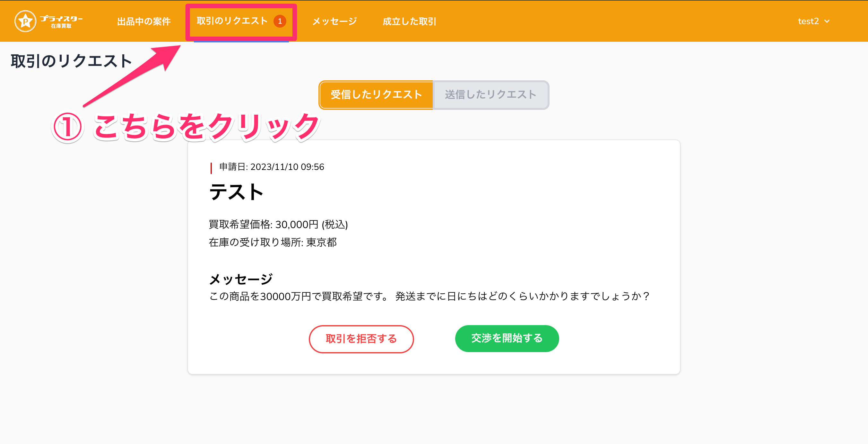Click the 申請日: 2023/11/10 09:56 text

272,167
